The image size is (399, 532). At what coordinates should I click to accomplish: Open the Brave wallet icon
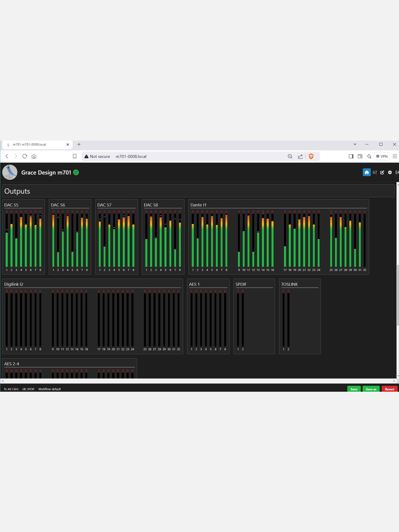point(360,156)
